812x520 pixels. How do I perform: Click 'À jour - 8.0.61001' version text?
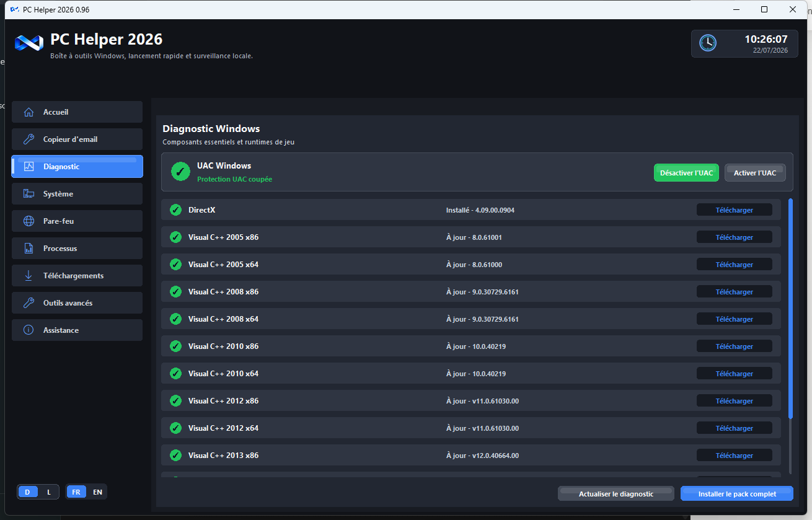pyautogui.click(x=474, y=237)
